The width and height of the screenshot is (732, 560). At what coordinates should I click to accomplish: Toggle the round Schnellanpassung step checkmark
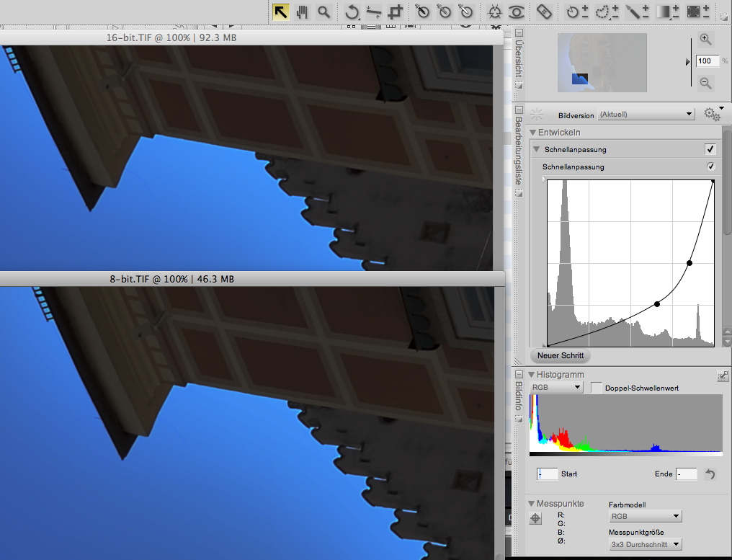(x=710, y=166)
